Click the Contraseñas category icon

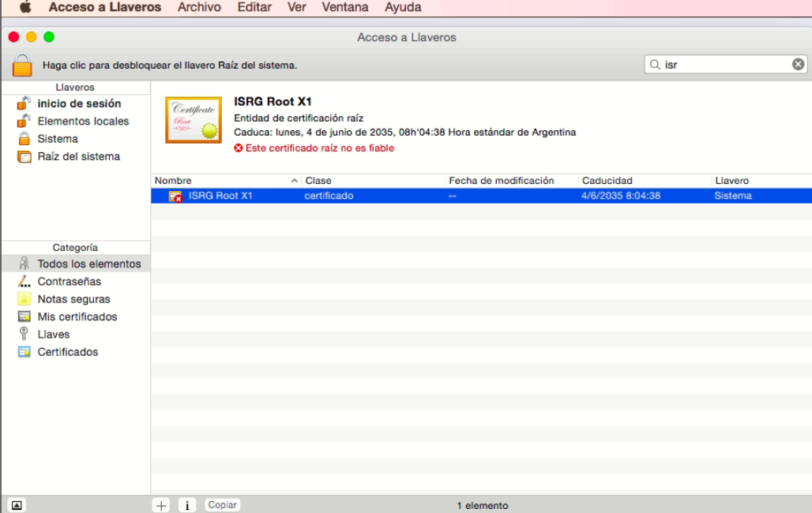[24, 281]
